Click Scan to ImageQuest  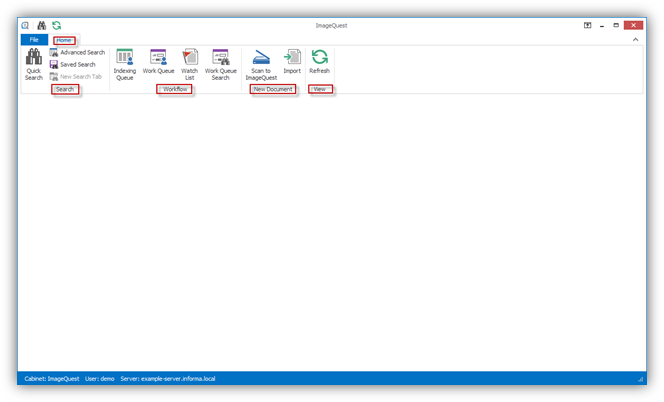click(261, 64)
